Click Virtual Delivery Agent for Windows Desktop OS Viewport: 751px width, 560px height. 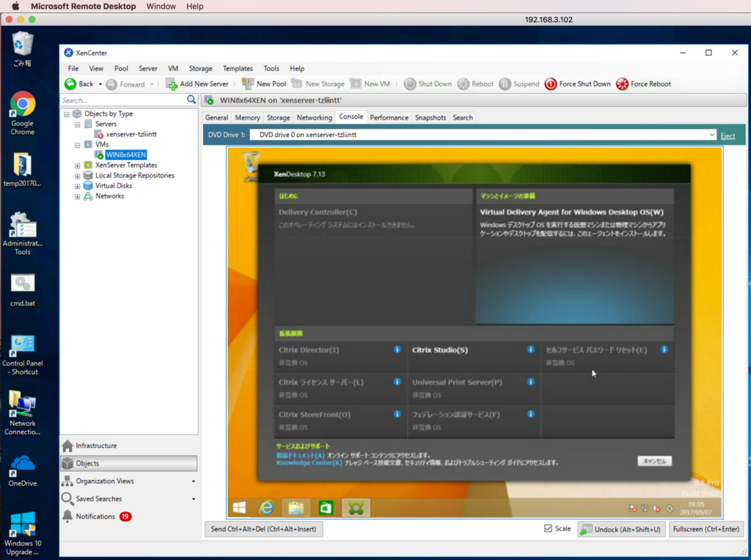[x=572, y=212]
